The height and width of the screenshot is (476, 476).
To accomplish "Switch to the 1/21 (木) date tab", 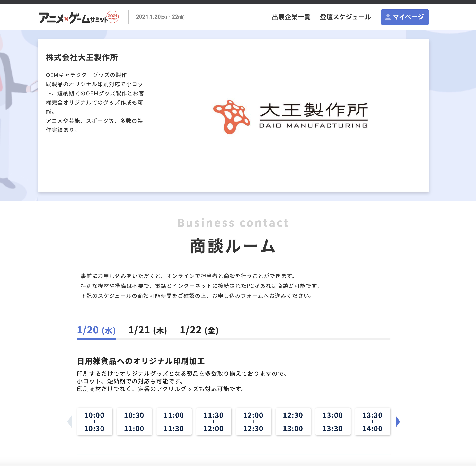I will coord(148,330).
